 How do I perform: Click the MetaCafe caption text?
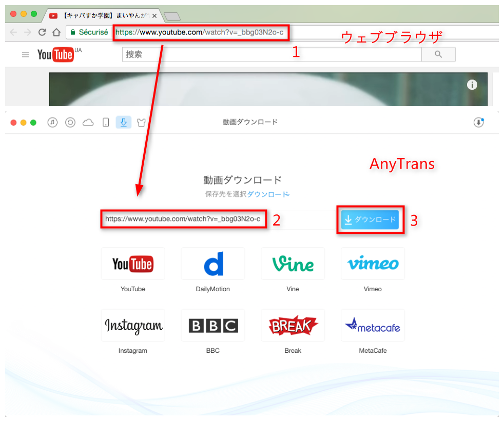pyautogui.click(x=373, y=351)
